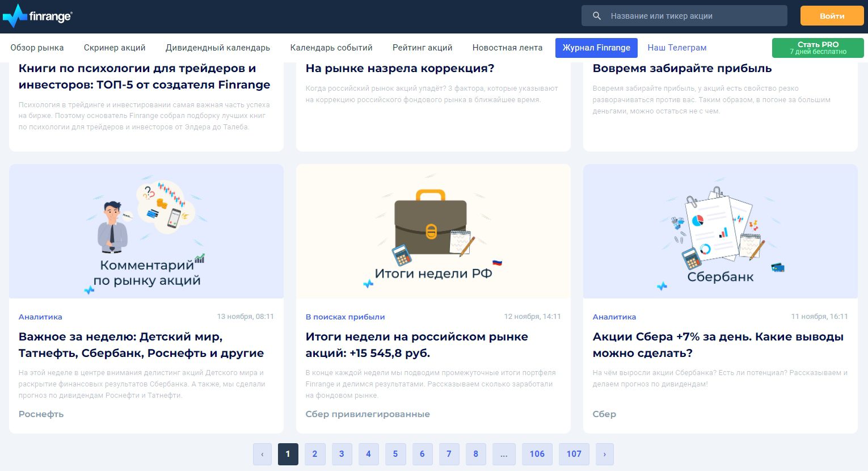Viewport: 868px width, 471px height.
Task: Click the highlighted "Журнал Finrange" button
Action: (x=596, y=48)
